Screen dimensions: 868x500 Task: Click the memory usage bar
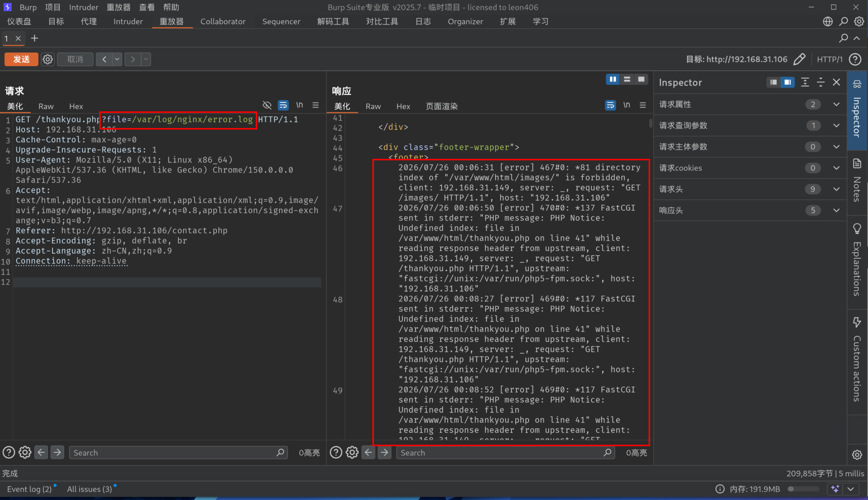(803, 489)
